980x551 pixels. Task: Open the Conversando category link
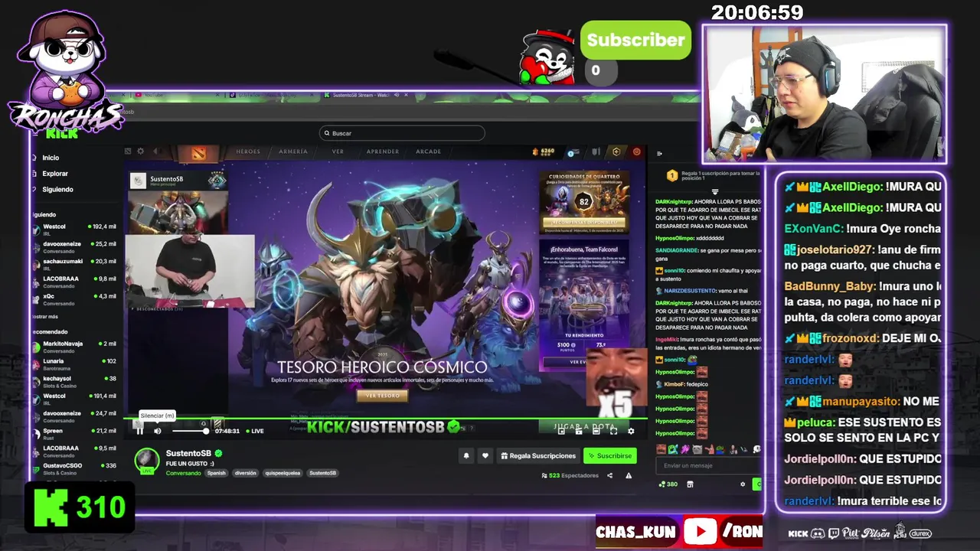[x=183, y=473]
